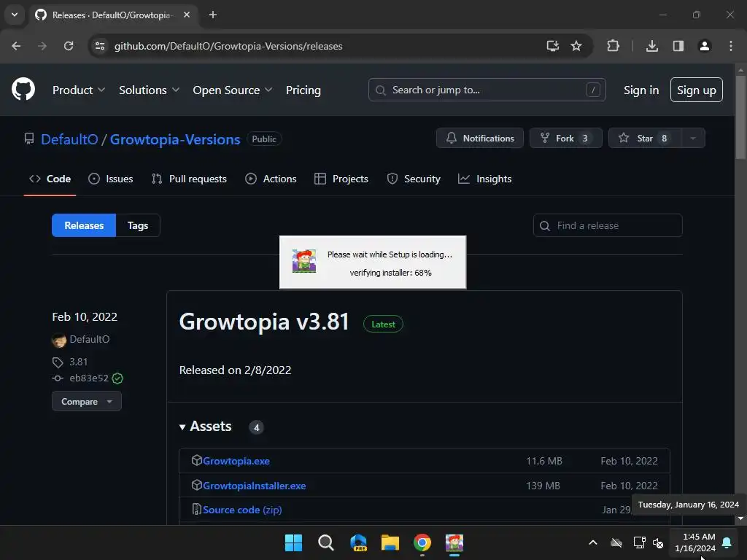Viewport: 747px width, 560px height.
Task: Star the repository with Star button
Action: pyautogui.click(x=645, y=138)
